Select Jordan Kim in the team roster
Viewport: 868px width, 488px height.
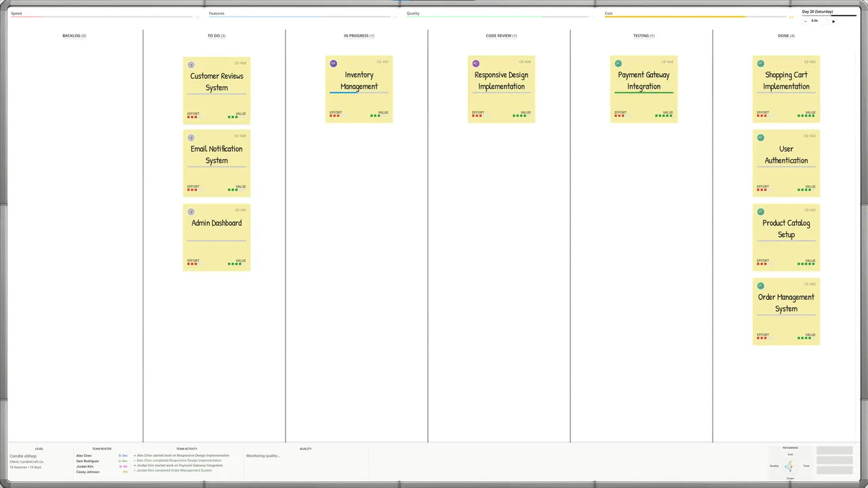coord(102,466)
